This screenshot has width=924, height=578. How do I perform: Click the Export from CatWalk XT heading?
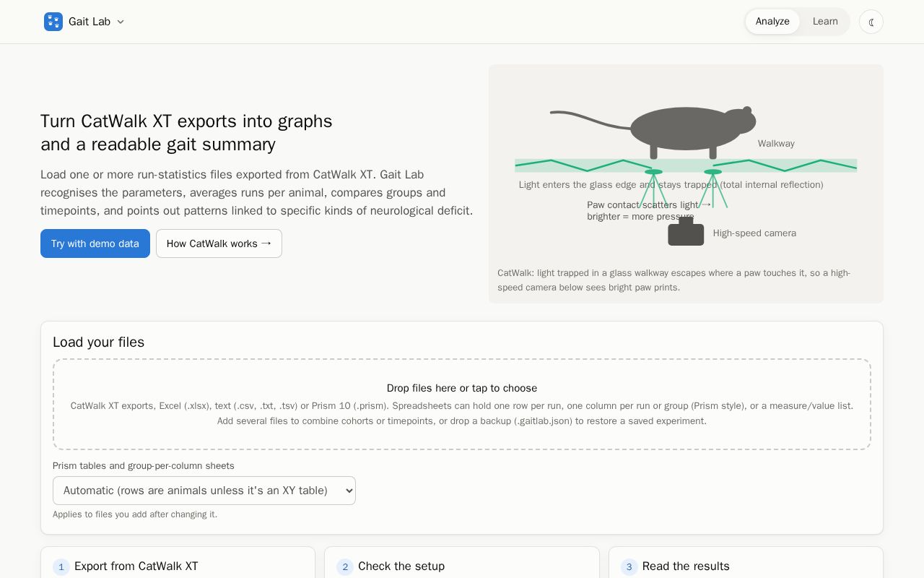136,566
